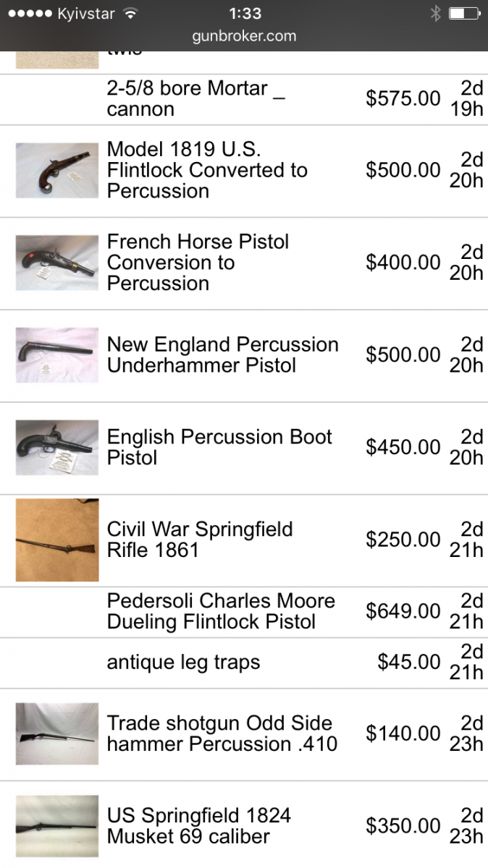Click $649.00 price of Pedersoli pistol
488x868 pixels.
[x=403, y=612]
